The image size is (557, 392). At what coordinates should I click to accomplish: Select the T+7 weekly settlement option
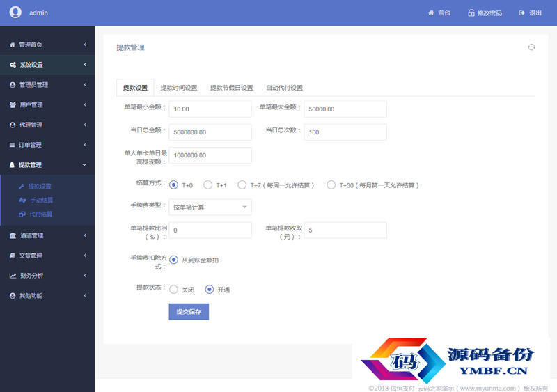[242, 185]
